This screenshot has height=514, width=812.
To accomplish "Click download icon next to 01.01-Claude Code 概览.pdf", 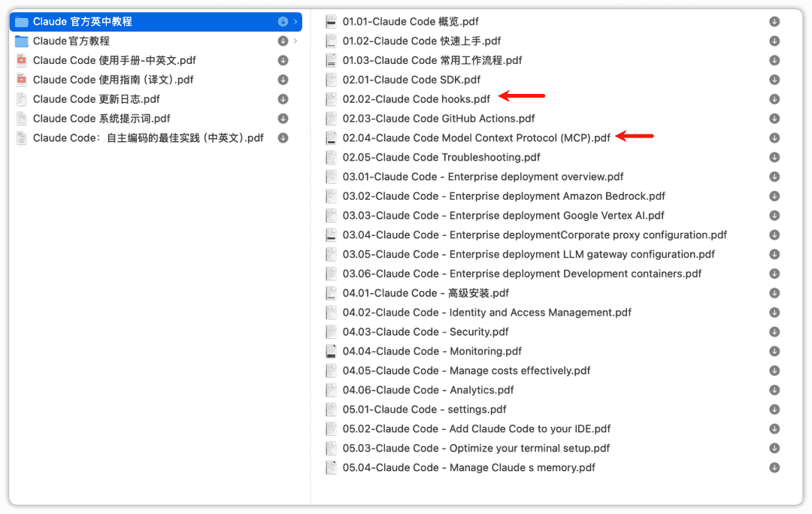I will (x=774, y=22).
